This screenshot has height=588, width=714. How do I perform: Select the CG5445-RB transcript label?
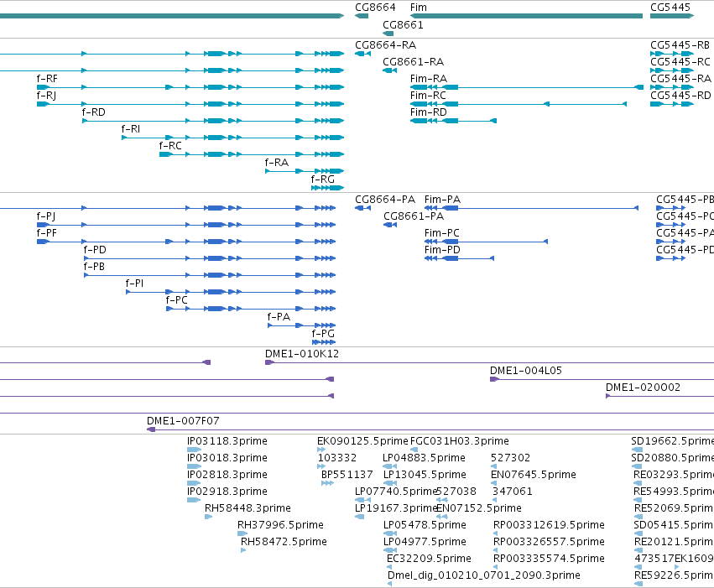[680, 45]
